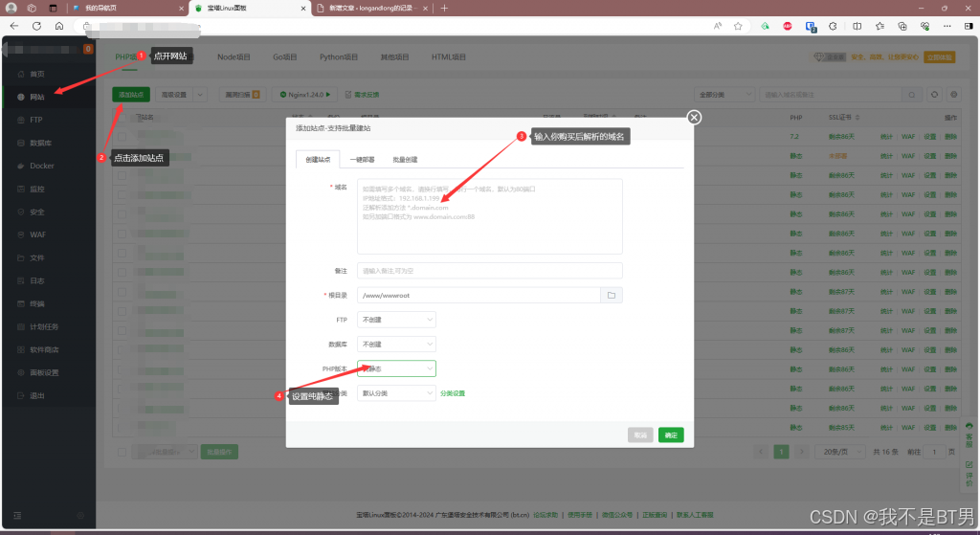Image resolution: width=980 pixels, height=535 pixels.
Task: Open the 默认分类 category dropdown in dialog
Action: click(x=396, y=392)
